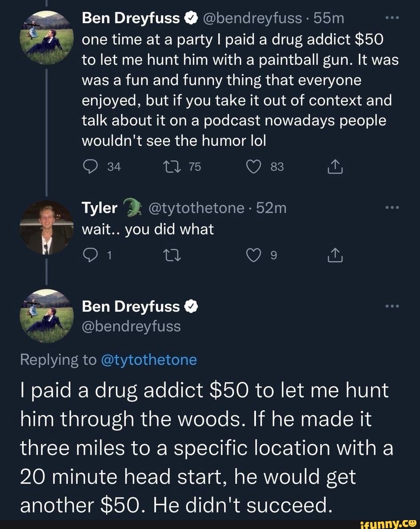Reply to Tyler's 'wait.. you did what' tweet

click(x=90, y=256)
